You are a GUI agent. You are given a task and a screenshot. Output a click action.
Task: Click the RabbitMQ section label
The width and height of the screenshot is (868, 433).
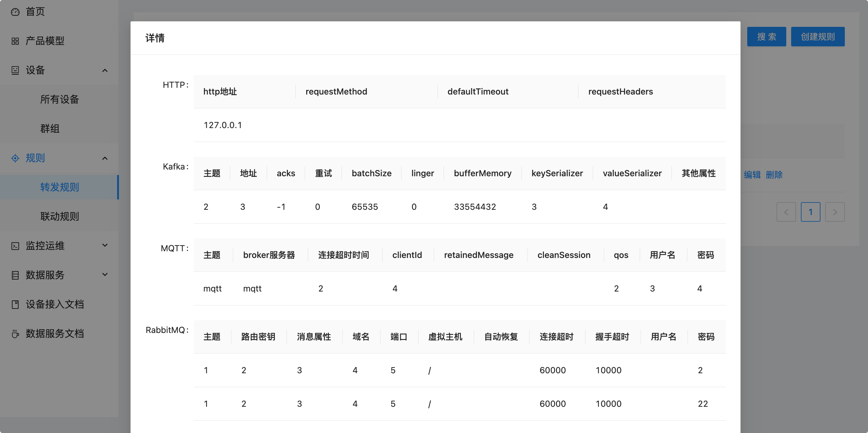point(167,330)
